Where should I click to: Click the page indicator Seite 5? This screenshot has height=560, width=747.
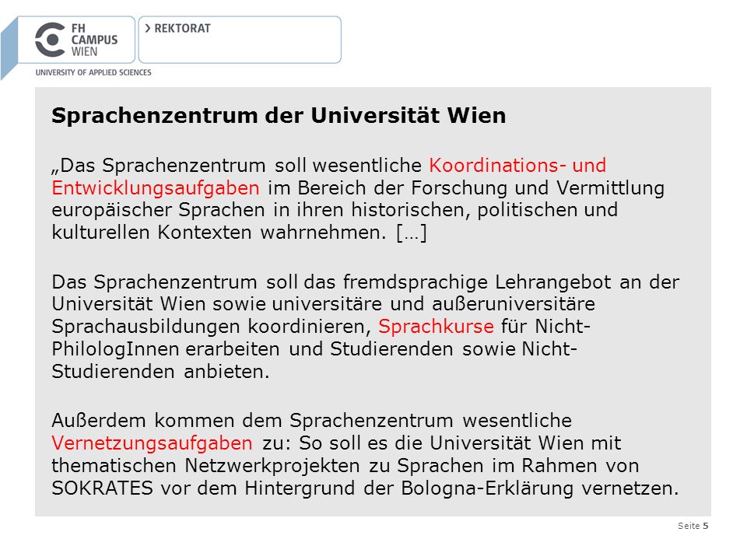coord(693,526)
